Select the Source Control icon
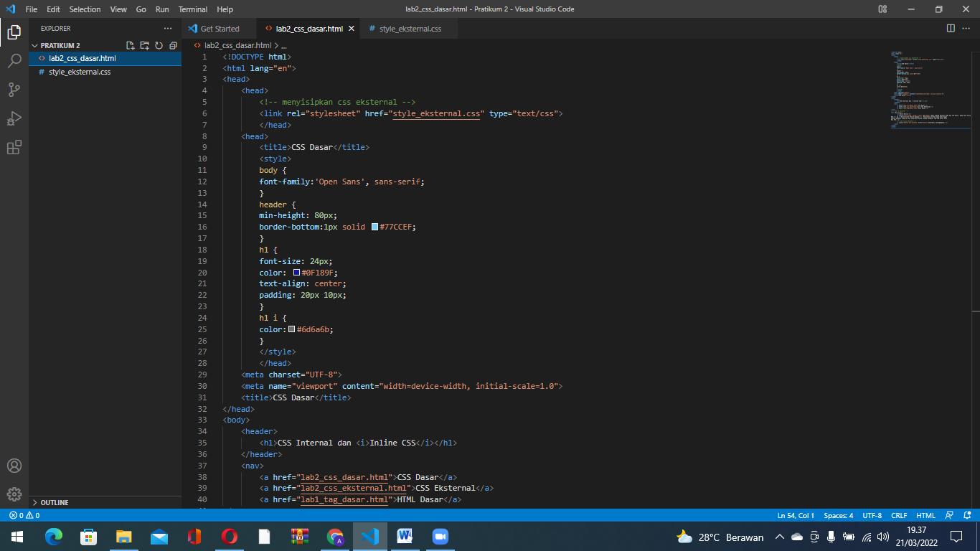 (x=14, y=89)
